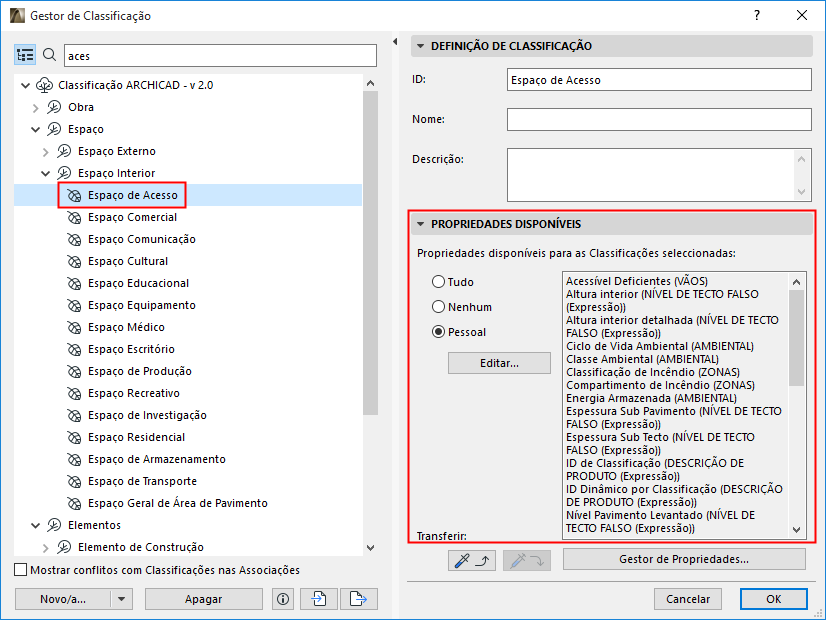This screenshot has width=826, height=620.
Task: Click the info button next to Apagar
Action: coord(283,599)
